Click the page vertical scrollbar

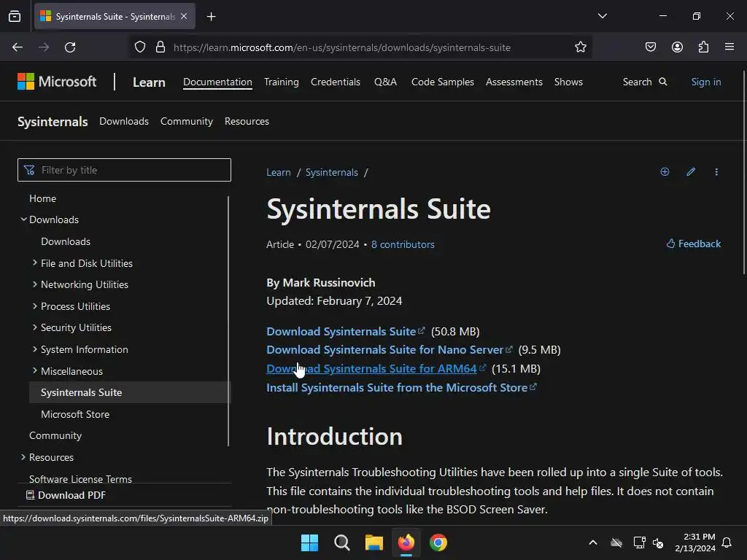click(743, 172)
